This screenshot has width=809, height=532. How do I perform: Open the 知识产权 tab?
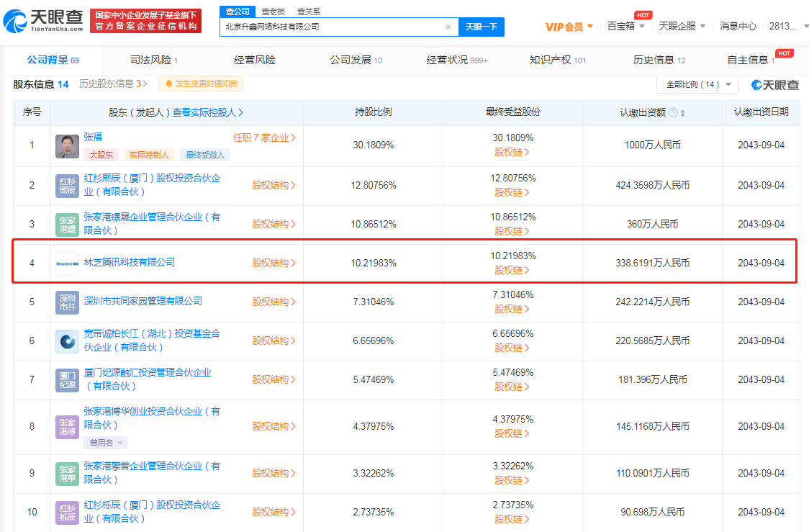tap(558, 60)
